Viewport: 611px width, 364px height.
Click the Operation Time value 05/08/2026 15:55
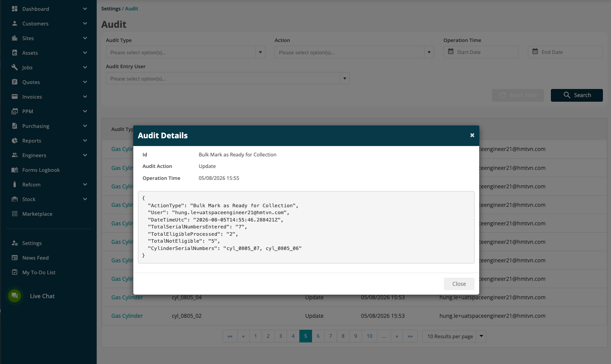(x=219, y=178)
